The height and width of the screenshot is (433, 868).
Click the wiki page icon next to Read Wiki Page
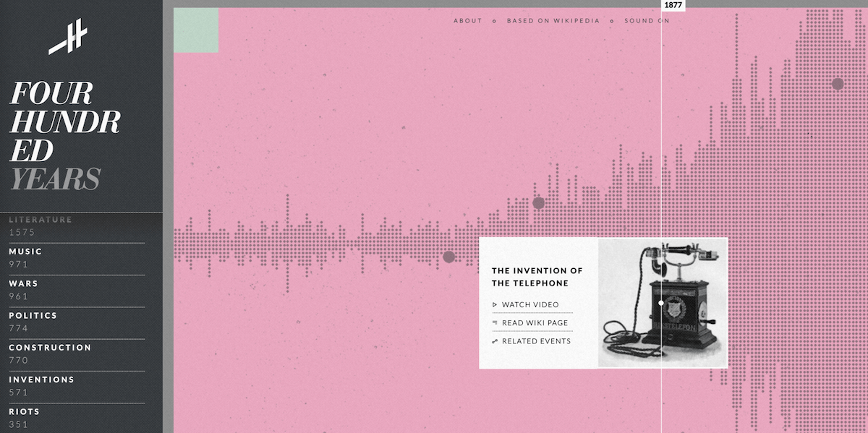click(x=496, y=322)
